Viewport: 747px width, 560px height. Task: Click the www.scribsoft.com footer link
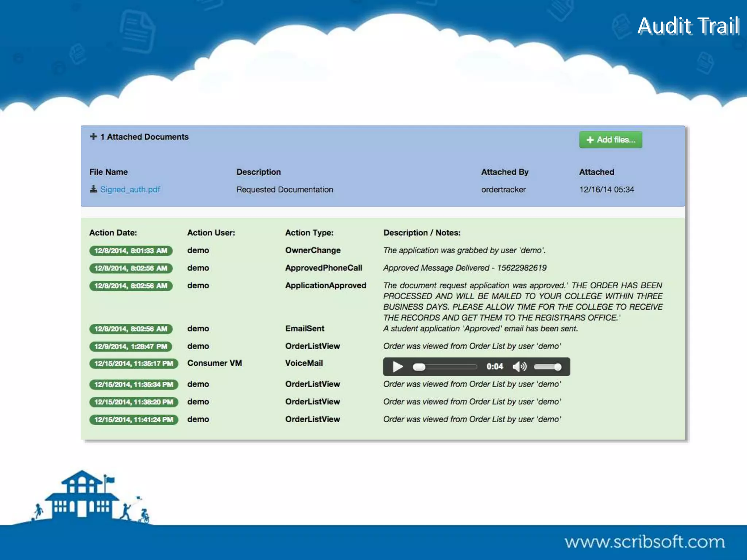pyautogui.click(x=645, y=542)
